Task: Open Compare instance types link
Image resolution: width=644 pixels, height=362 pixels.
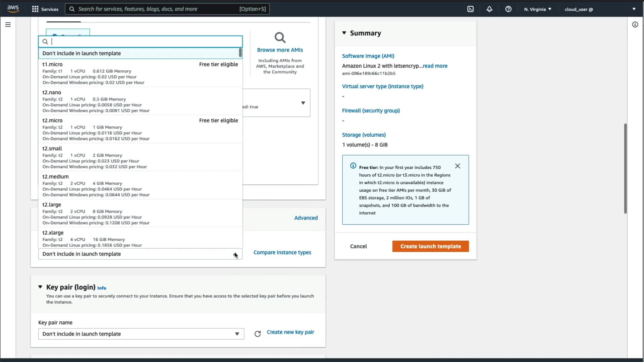Action: 282,252
